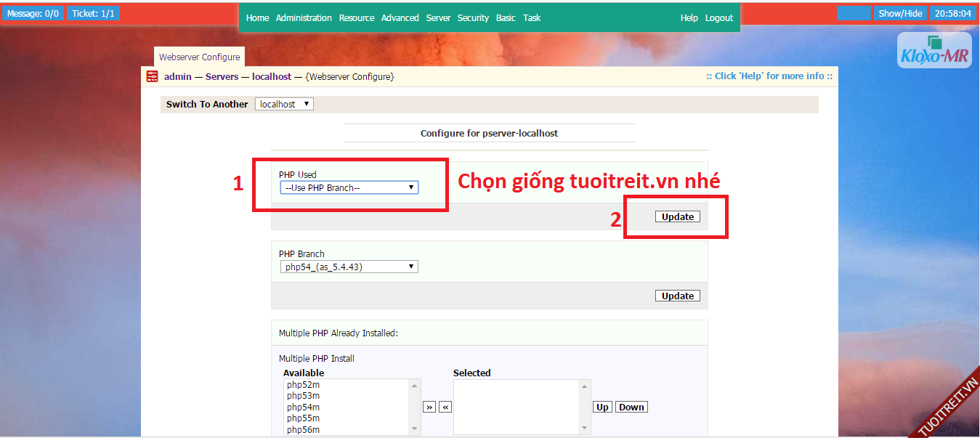Screen dimensions: 980x438
Task: Expand the PHP Branch dropdown
Action: click(349, 267)
